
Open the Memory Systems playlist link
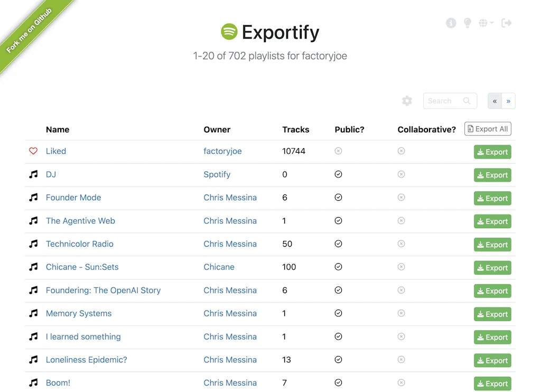tap(78, 313)
